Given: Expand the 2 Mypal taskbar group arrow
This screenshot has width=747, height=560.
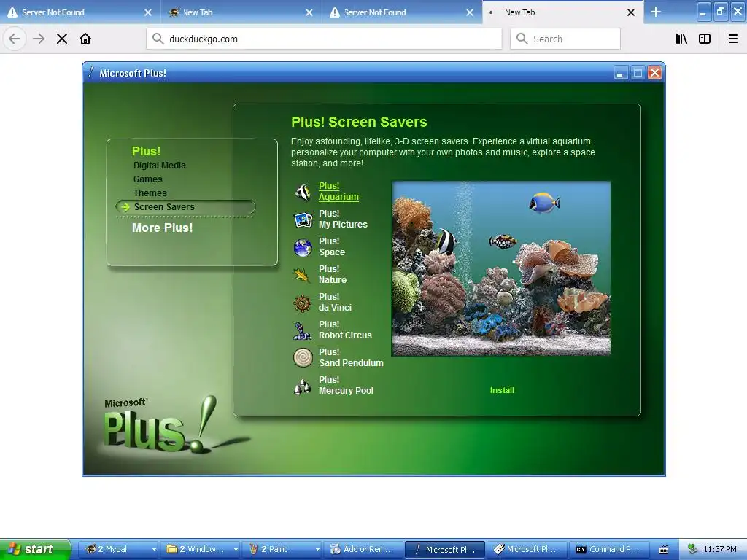Looking at the screenshot, I should point(154,550).
